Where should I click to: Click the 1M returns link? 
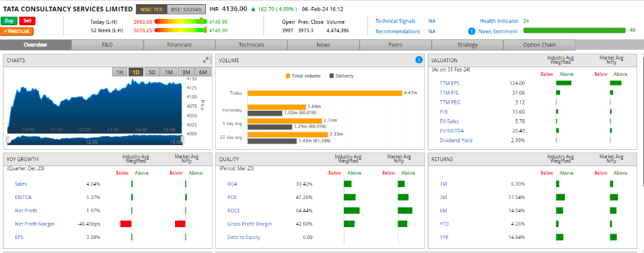click(x=442, y=184)
